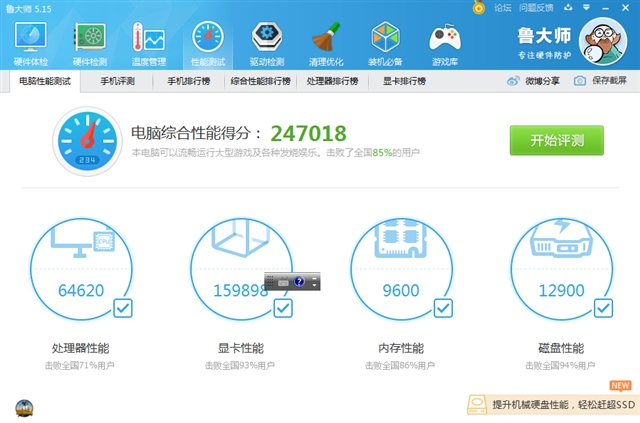Click the game badge icon at bottom left
The height and width of the screenshot is (423, 640).
point(24,408)
